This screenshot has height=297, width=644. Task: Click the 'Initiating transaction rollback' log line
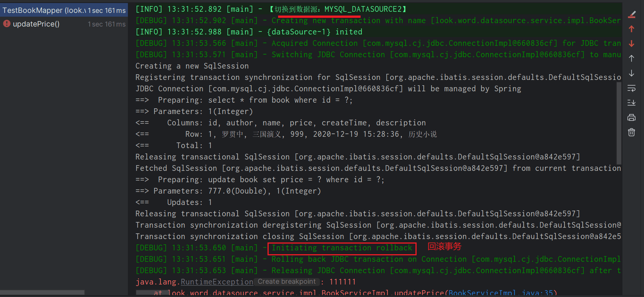(x=342, y=248)
